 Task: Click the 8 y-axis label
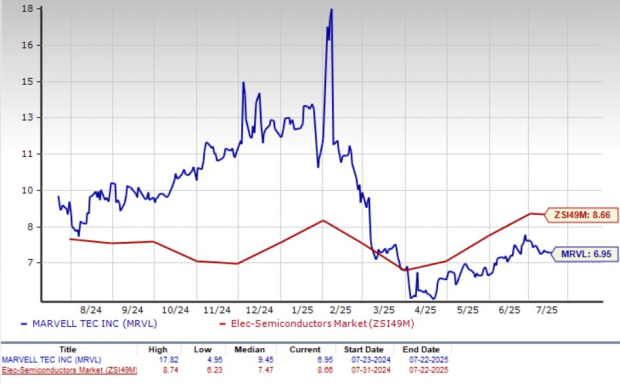30,227
